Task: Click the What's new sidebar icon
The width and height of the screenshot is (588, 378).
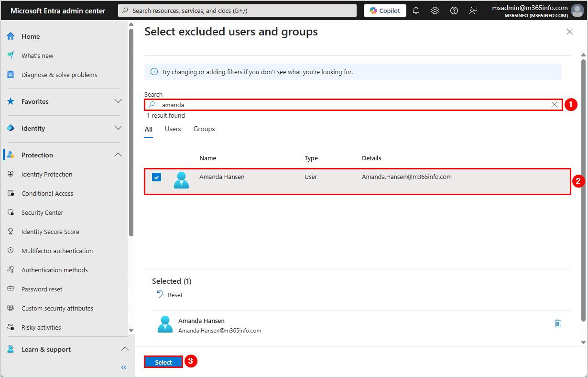Action: tap(11, 56)
